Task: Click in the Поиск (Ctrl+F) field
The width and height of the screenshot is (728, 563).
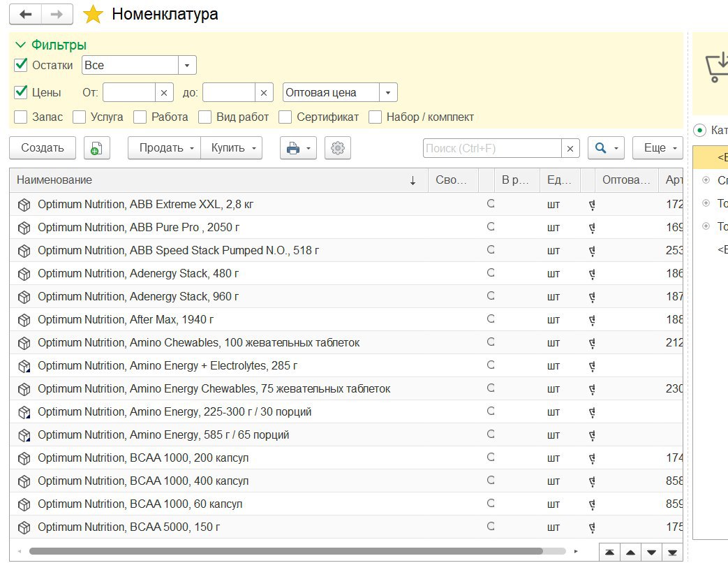Action: [492, 149]
